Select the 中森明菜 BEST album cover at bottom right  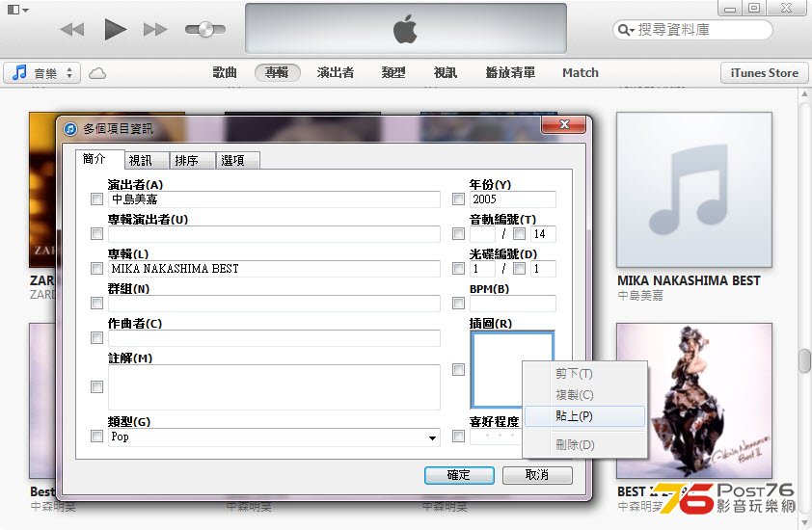(694, 401)
